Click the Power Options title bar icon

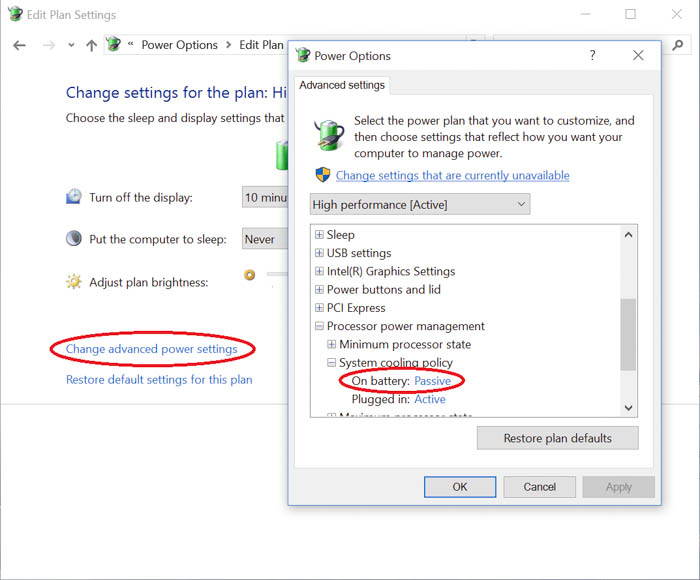[x=303, y=55]
